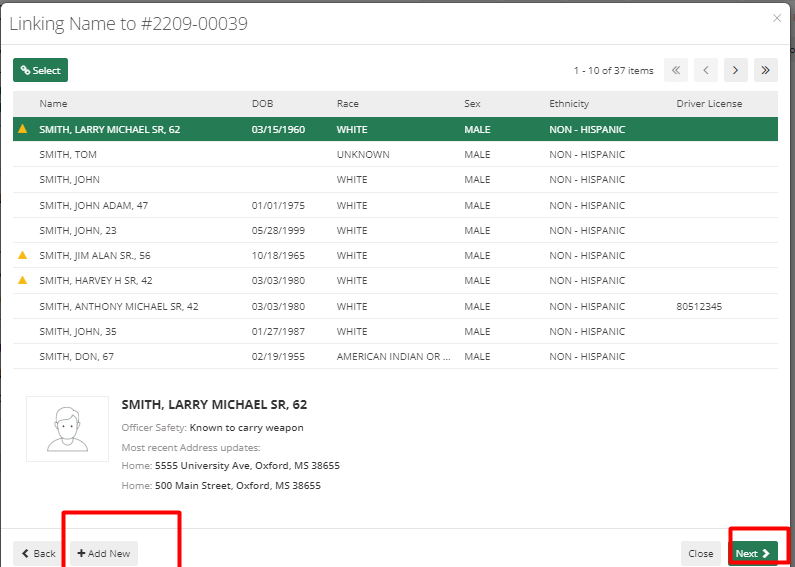Sort by the Name column header
Screen dimensions: 795x567
[x=53, y=103]
